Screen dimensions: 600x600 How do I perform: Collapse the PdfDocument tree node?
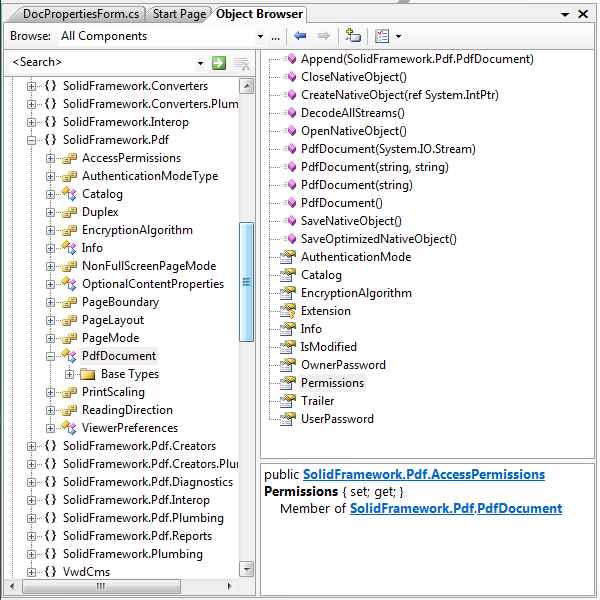pos(50,356)
